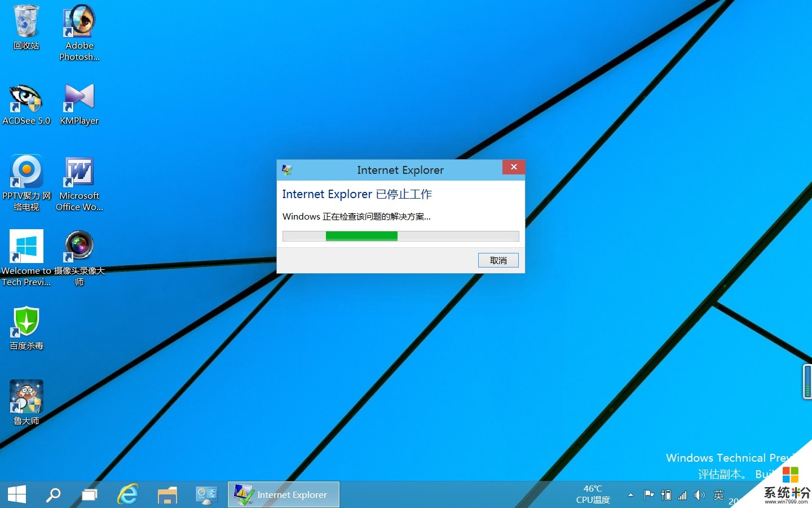This screenshot has height=508, width=812.
Task: Launch Internet Explorer from taskbar pin
Action: tap(128, 494)
